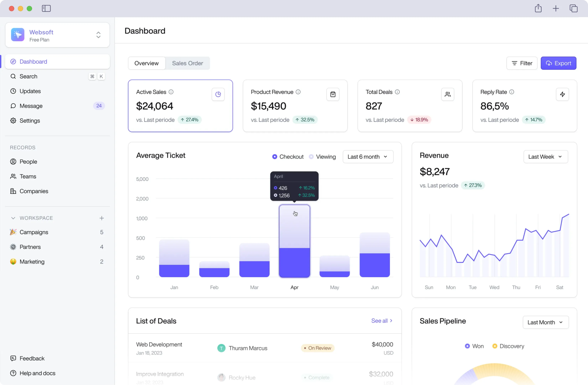Click the 32.5% growth badge on Product Revenue
The image size is (588, 385).
pos(305,120)
